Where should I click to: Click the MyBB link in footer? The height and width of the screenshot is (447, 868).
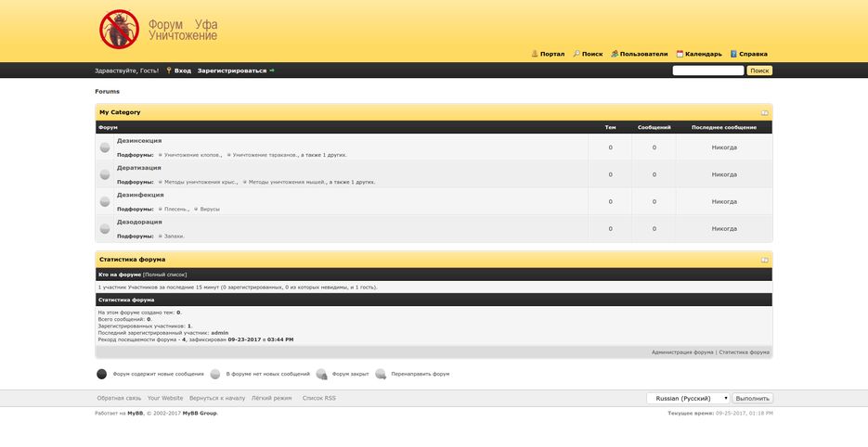(x=135, y=414)
